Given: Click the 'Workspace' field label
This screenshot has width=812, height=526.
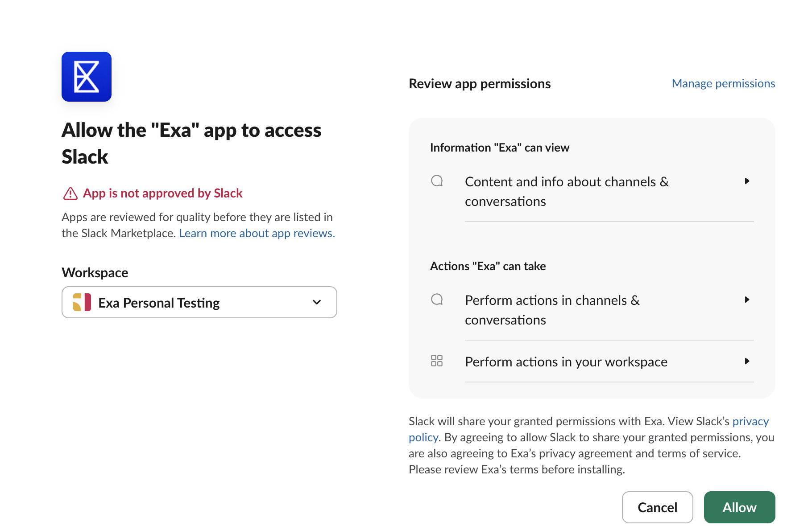Looking at the screenshot, I should [x=95, y=272].
